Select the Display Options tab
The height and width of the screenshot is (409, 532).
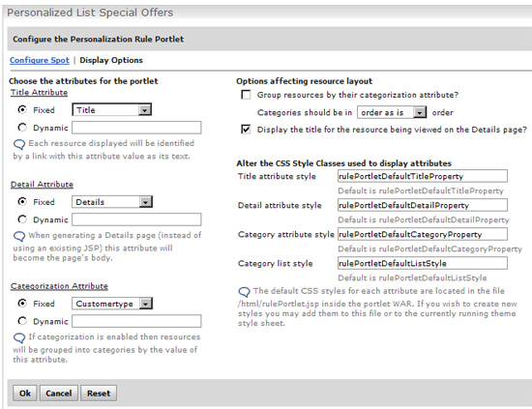click(111, 60)
